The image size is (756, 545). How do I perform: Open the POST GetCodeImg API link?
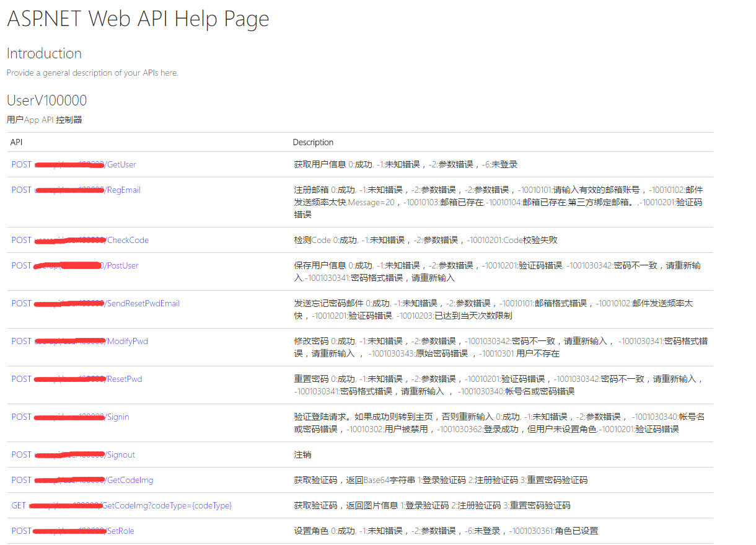tap(130, 480)
